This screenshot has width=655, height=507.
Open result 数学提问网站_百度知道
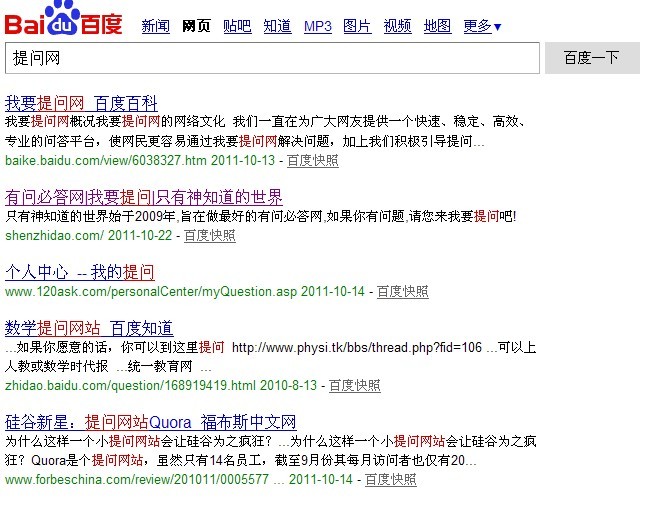(89, 328)
